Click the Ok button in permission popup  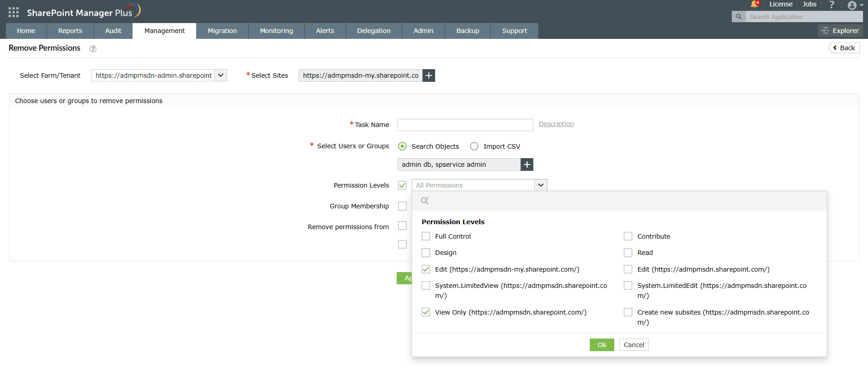point(602,345)
